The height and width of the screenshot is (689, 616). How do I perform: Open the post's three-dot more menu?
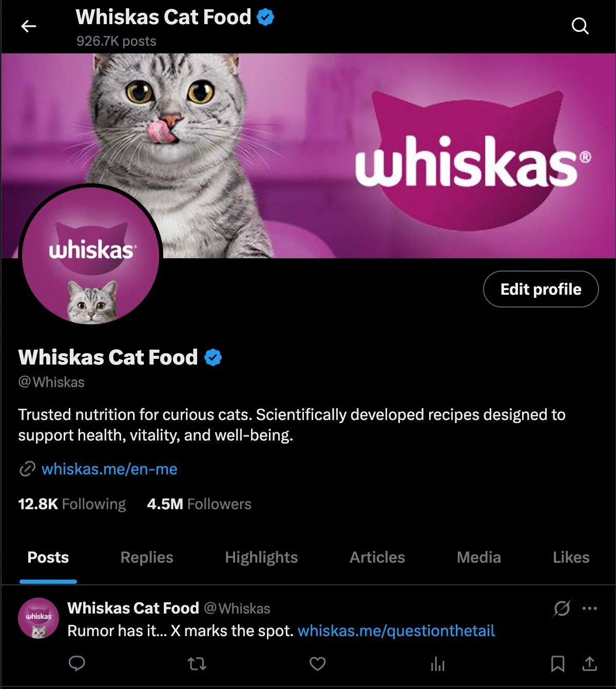589,608
